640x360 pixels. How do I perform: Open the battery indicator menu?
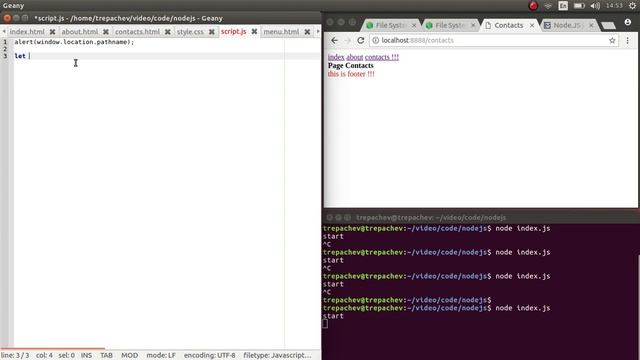tap(579, 6)
